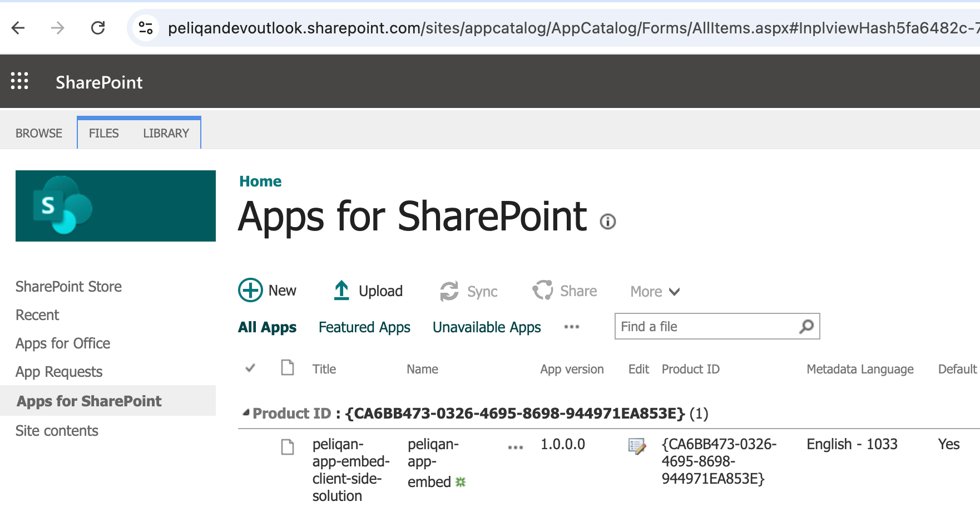980x531 pixels.
Task: Sort by the Metadata Language column header
Action: [860, 369]
